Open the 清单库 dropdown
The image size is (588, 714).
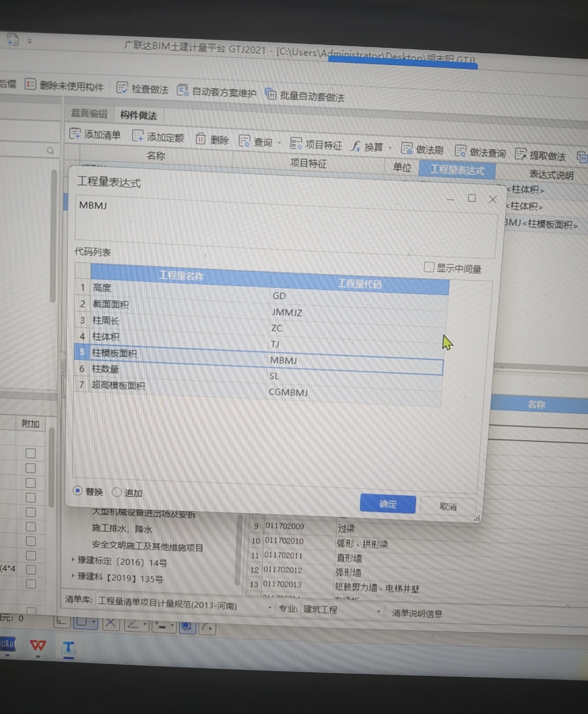coord(269,607)
